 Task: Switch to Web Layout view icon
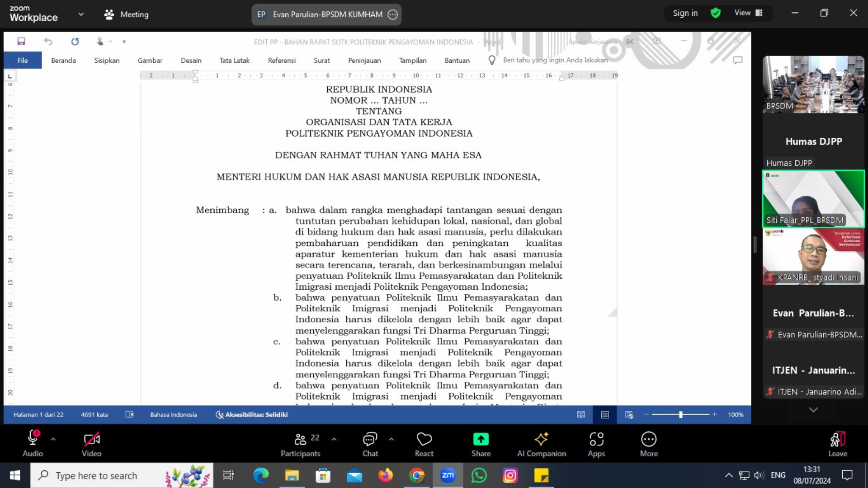click(x=629, y=414)
